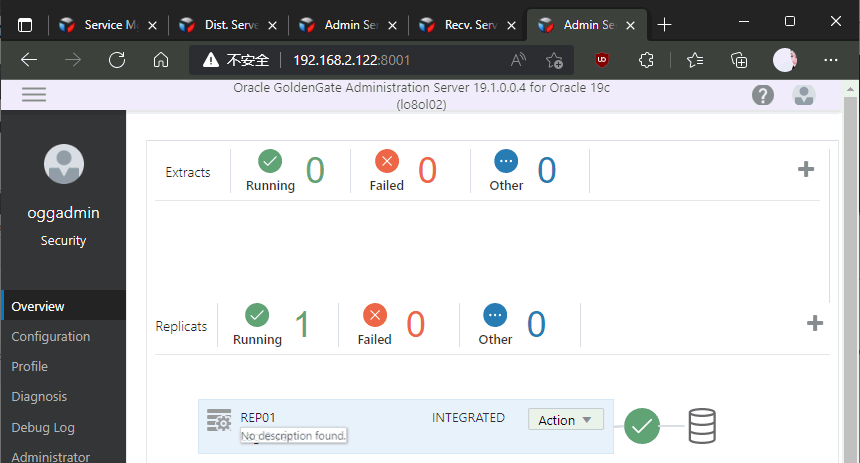860x463 pixels.
Task: Click the address bar URL field
Action: click(x=400, y=60)
